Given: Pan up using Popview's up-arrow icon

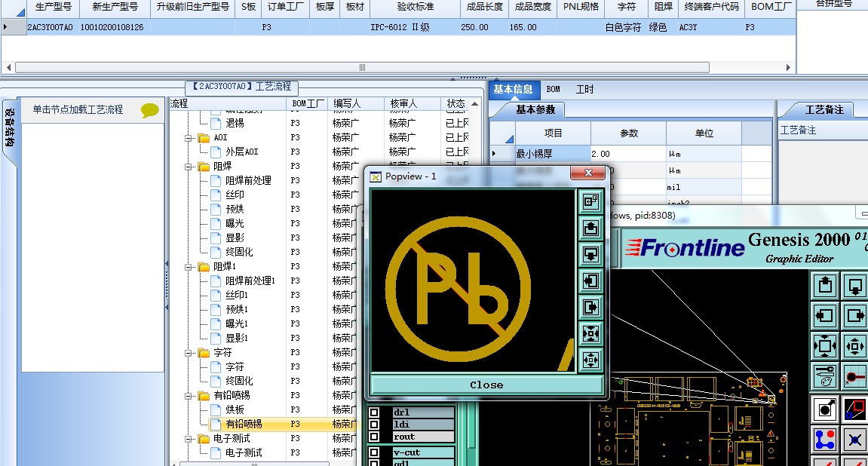Looking at the screenshot, I should (590, 228).
